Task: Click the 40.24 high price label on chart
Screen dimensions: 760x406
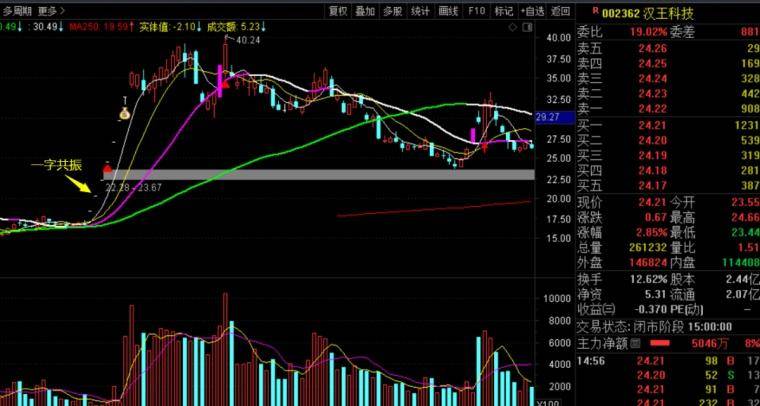Action: [247, 40]
